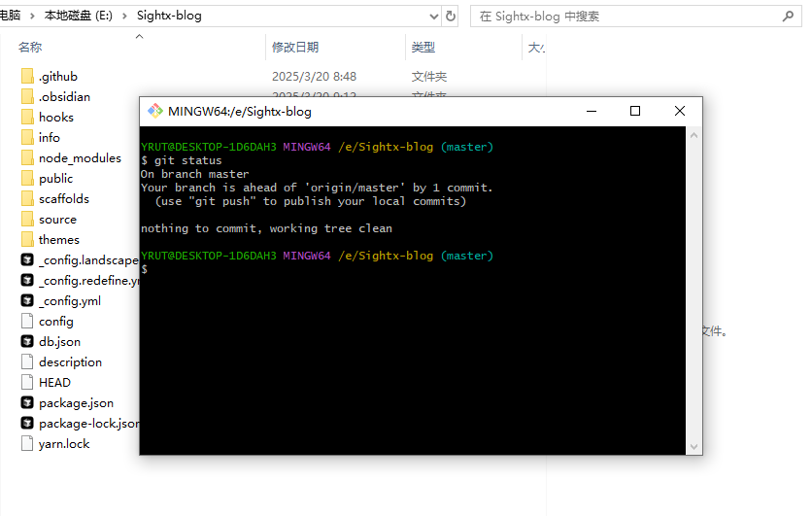Screen dimensions: 812x516
Task: Maximize the MINGW64 terminal window
Action: click(635, 111)
